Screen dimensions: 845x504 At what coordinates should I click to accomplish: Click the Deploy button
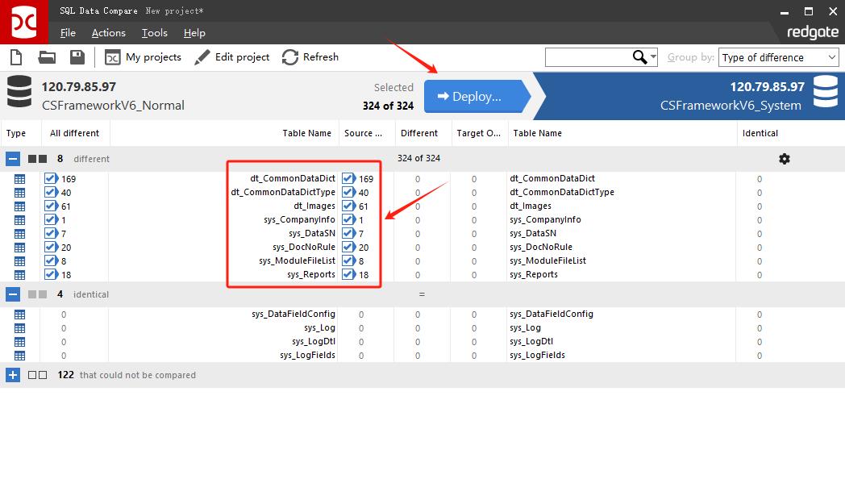[472, 97]
